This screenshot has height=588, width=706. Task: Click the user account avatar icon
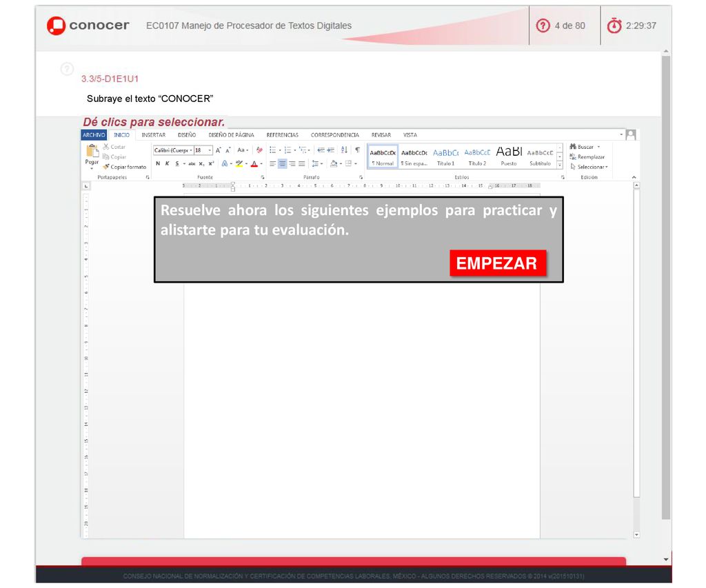click(631, 134)
